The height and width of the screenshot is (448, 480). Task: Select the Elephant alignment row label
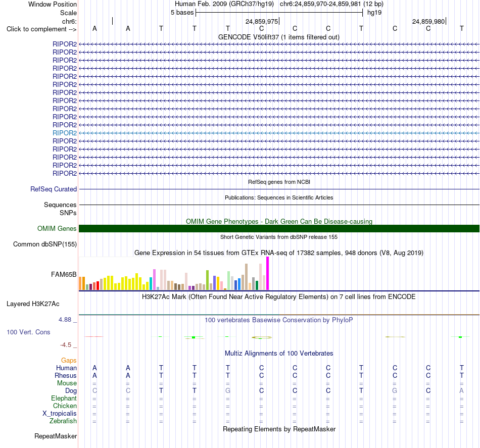64,398
